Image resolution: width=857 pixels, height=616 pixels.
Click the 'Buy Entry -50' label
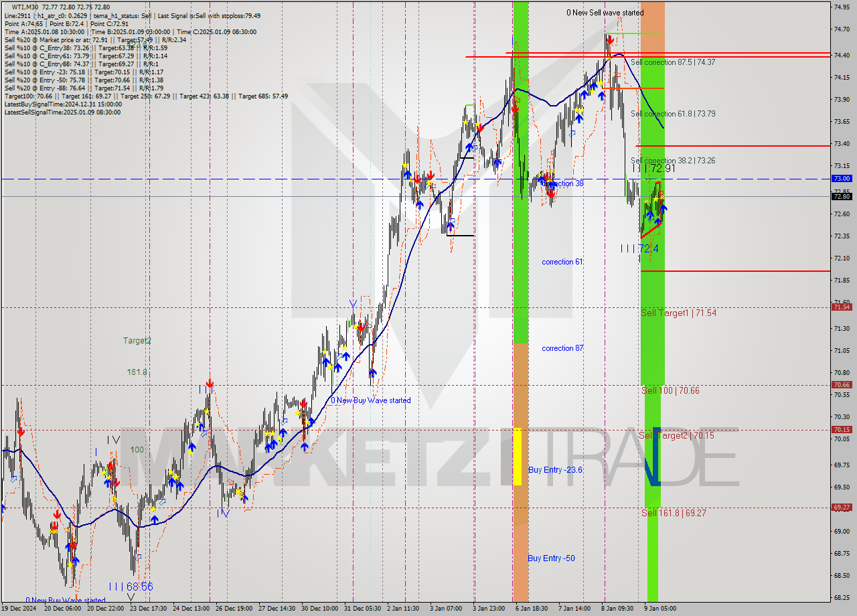[551, 558]
